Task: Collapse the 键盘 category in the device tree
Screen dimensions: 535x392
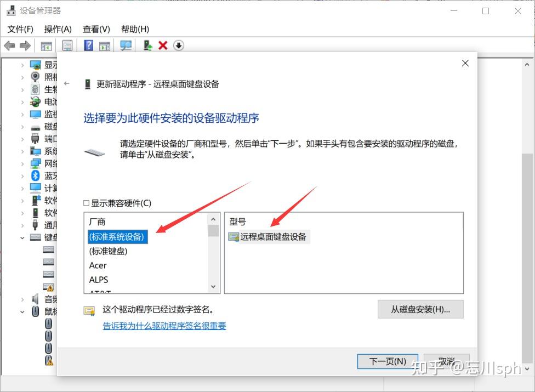Action: (x=22, y=237)
